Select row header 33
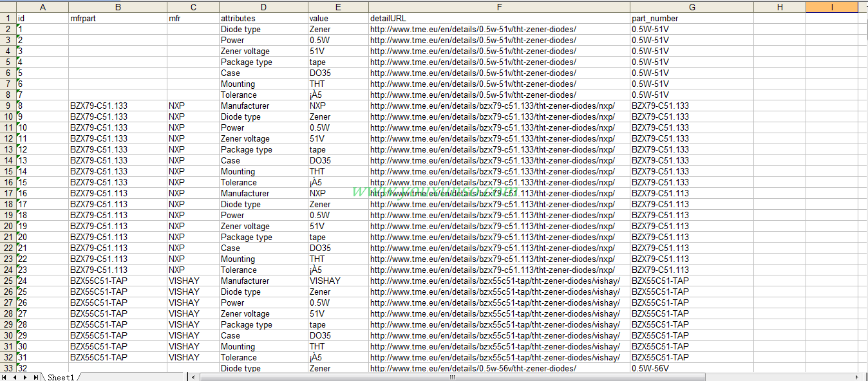Viewport: 868px width, 381px height. (8, 368)
